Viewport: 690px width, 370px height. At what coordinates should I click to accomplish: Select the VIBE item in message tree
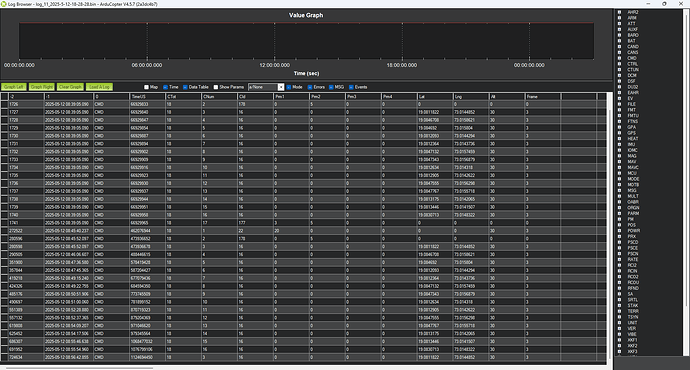pos(632,334)
